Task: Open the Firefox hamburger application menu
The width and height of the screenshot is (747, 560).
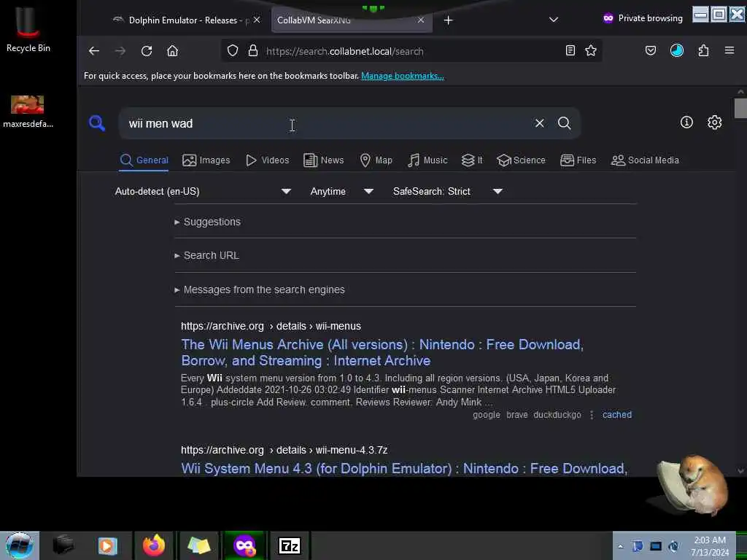Action: click(x=729, y=50)
